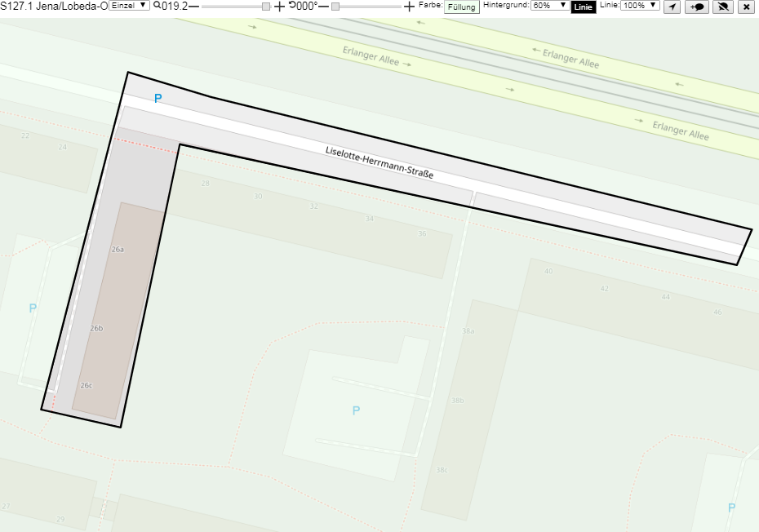
Task: Click the location arrow icon button
Action: pos(672,7)
